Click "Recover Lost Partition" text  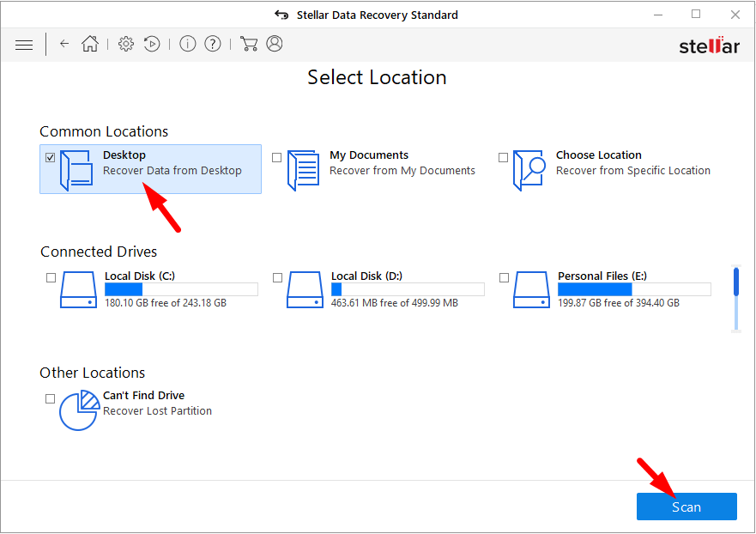click(x=157, y=411)
